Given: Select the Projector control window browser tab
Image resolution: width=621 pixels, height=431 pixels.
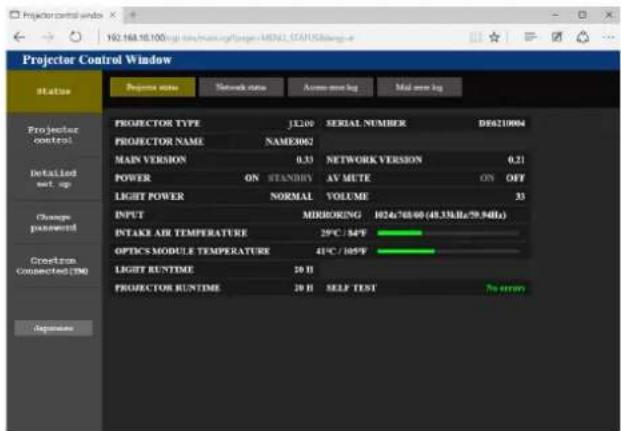Looking at the screenshot, I should point(63,15).
